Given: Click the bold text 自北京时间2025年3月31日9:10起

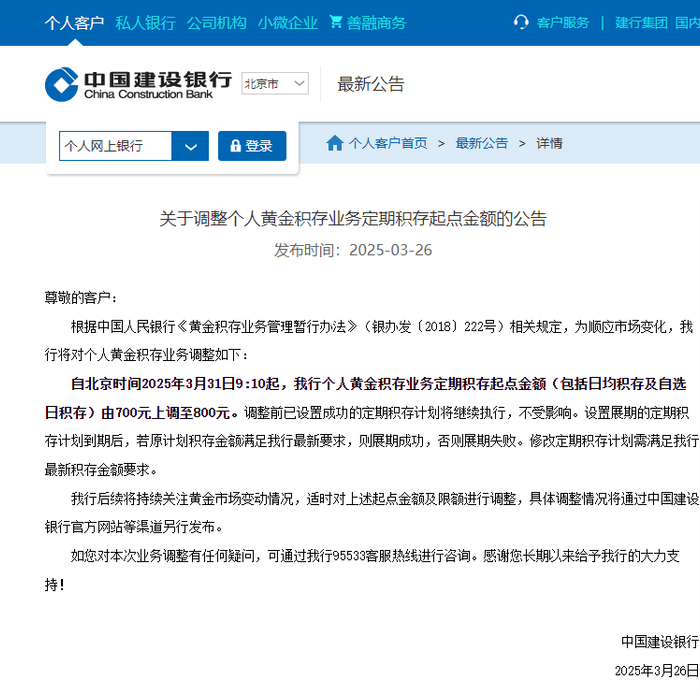Looking at the screenshot, I should pos(175,384).
